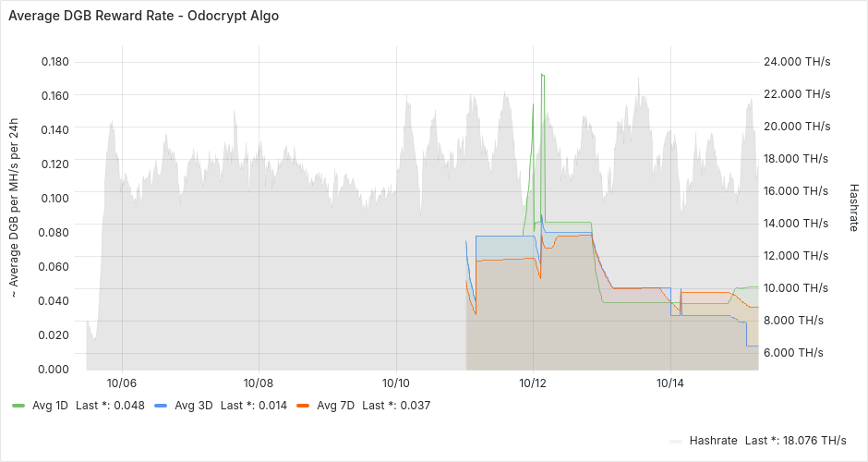Image resolution: width=868 pixels, height=462 pixels.
Task: Toggle the Hashrate series in the legend
Action: (x=712, y=441)
